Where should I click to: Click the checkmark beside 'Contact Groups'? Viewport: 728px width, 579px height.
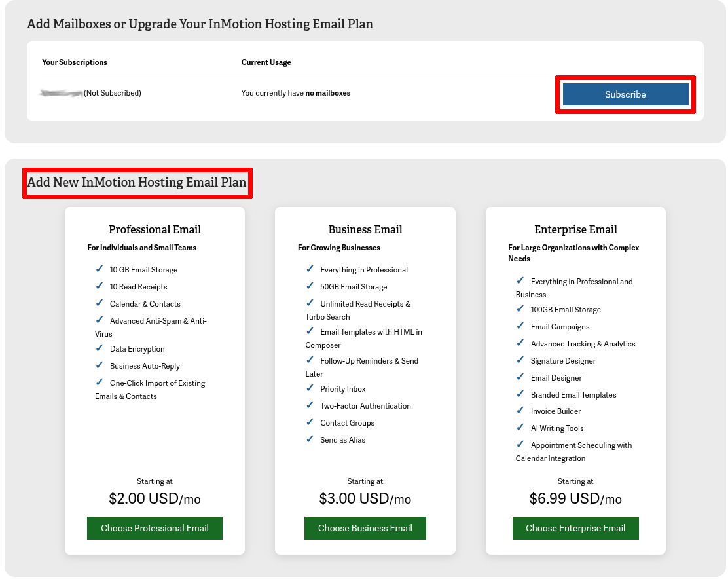pos(310,422)
